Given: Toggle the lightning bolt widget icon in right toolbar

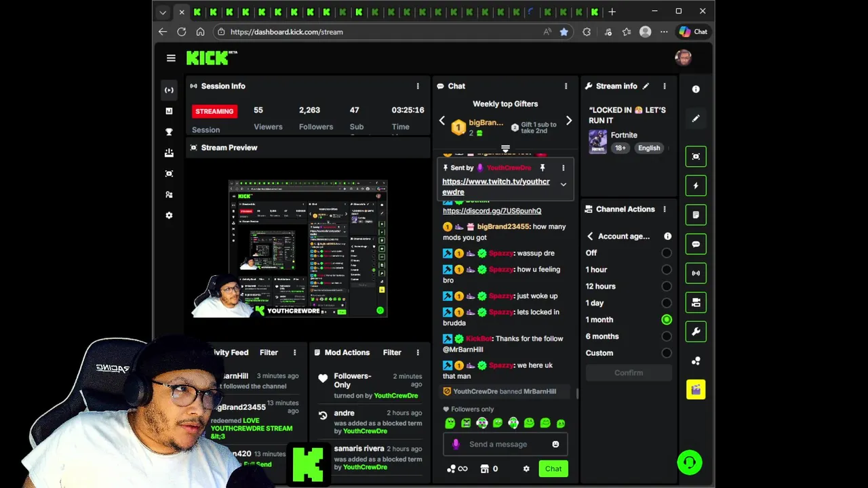Looking at the screenshot, I should (696, 186).
